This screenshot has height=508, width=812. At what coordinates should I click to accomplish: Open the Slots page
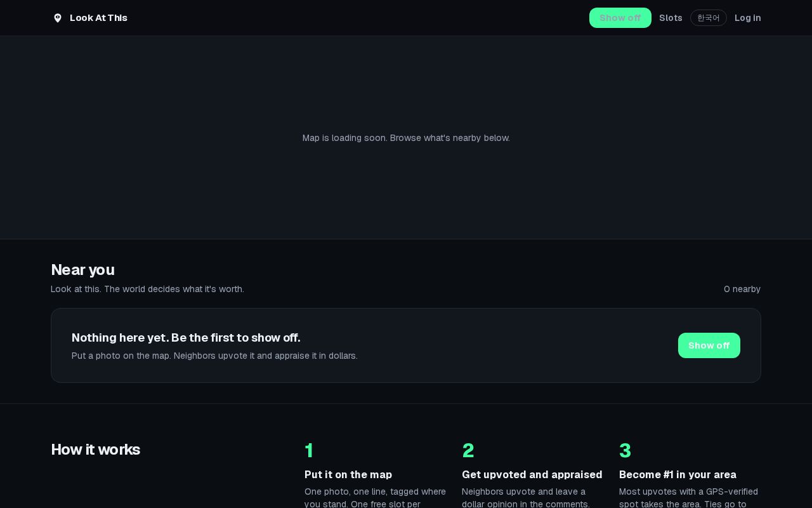coord(671,18)
